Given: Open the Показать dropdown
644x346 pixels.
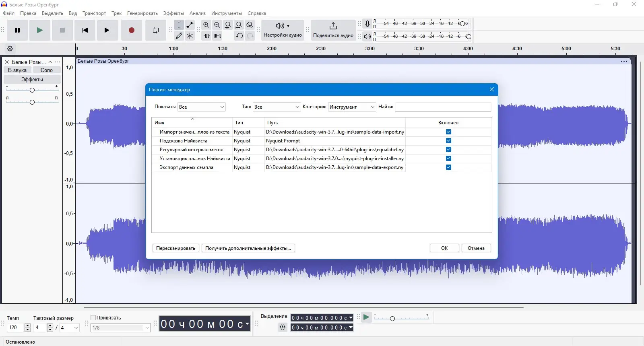Looking at the screenshot, I should (201, 107).
